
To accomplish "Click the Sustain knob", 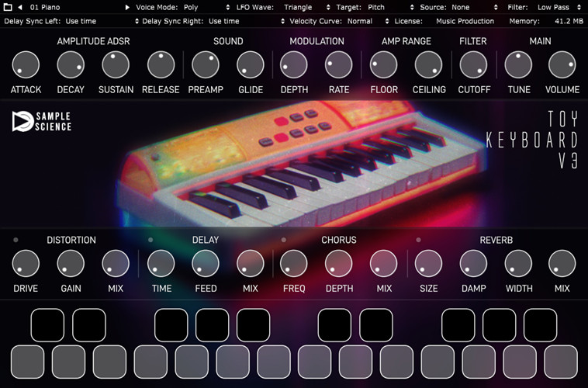I will coord(116,65).
